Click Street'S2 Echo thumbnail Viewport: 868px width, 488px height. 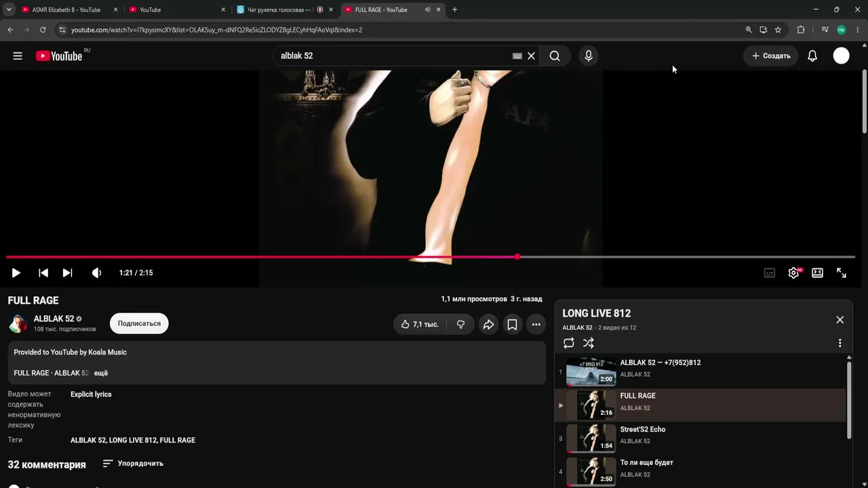591,439
